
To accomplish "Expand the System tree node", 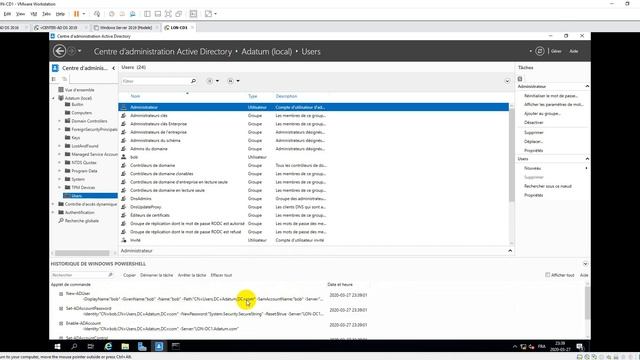I will (60, 179).
